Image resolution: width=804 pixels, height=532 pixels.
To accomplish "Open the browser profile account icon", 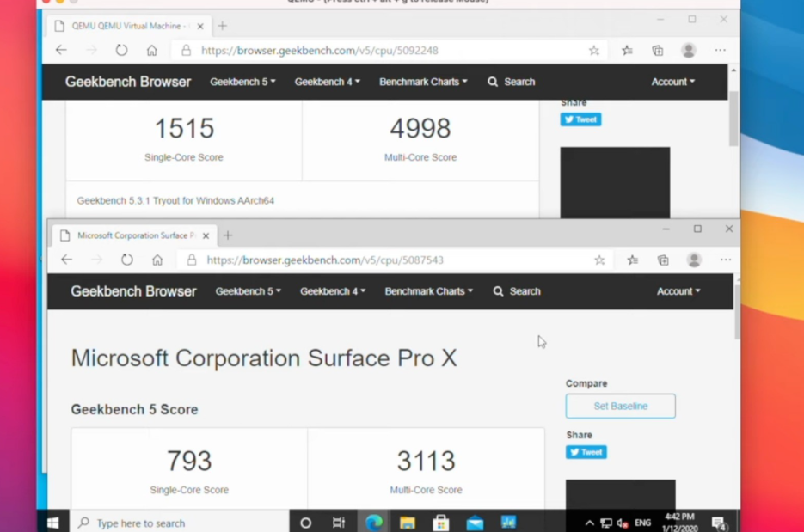I will [x=693, y=260].
